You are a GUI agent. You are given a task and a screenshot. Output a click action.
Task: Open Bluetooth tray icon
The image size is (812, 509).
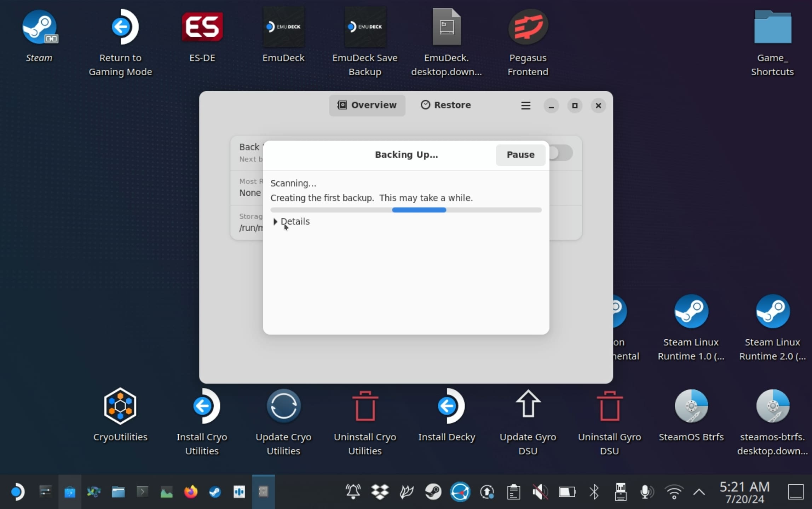click(x=594, y=492)
